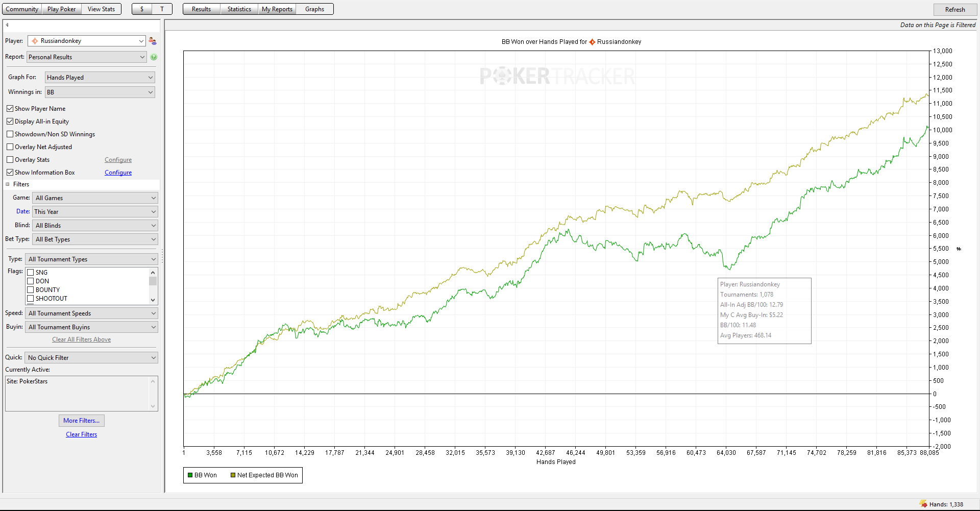Check the SNG flag

point(31,273)
